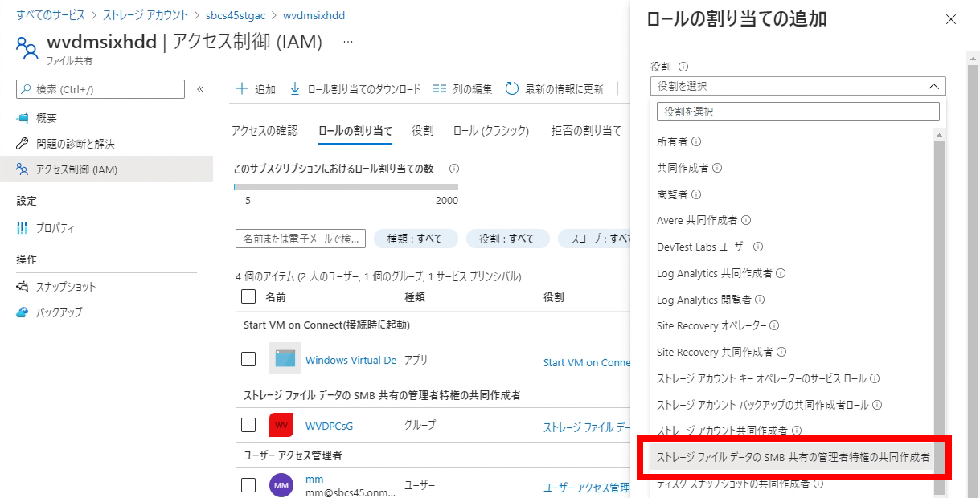Go to wvdmsixhdd breadcrumb
This screenshot has width=980, height=498.
(314, 15)
